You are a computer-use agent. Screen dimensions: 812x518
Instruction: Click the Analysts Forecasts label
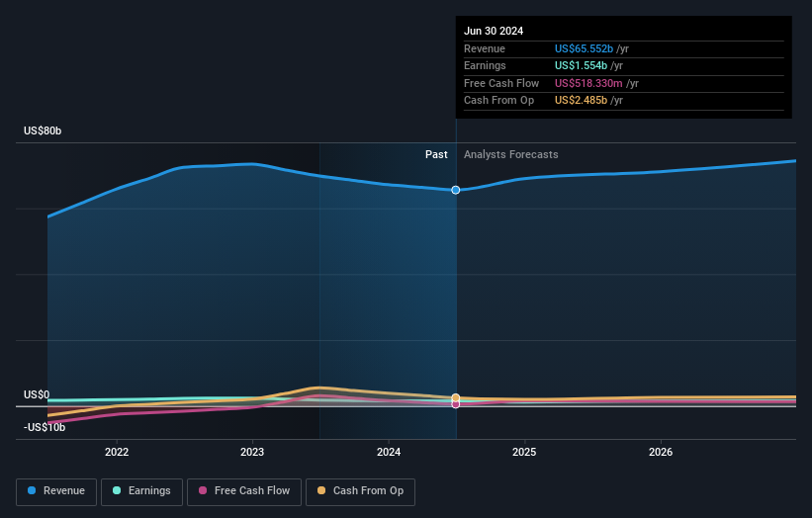coord(511,154)
